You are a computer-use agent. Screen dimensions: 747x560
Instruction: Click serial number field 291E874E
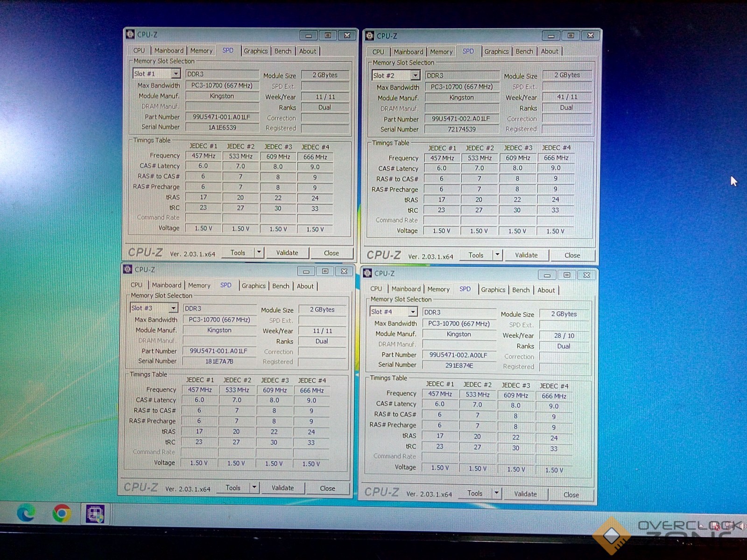pos(459,365)
